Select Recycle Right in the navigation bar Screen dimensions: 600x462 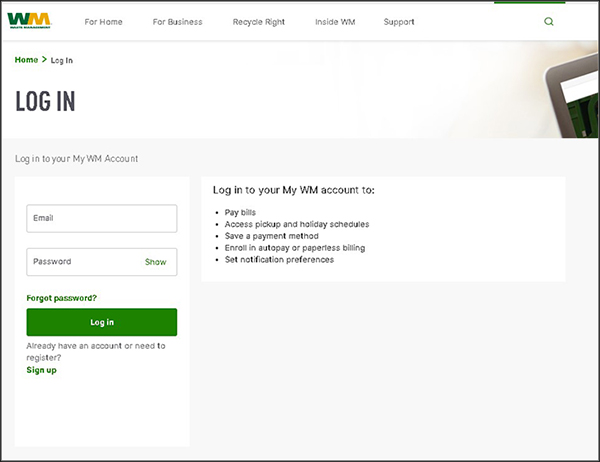[258, 22]
